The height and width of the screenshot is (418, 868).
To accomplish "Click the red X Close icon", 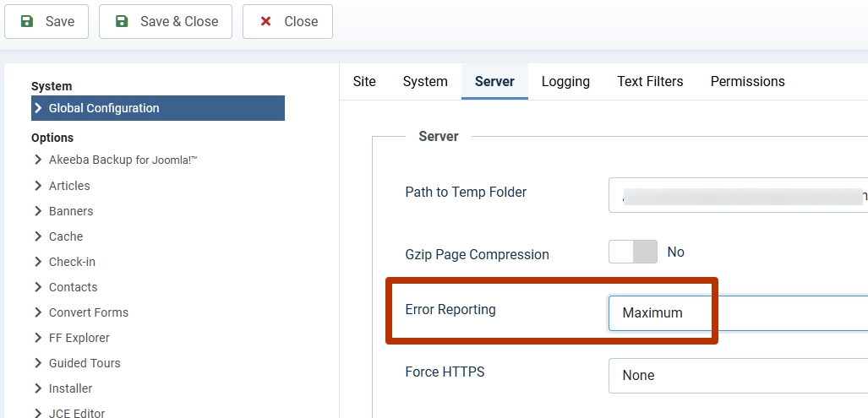I will 265,21.
